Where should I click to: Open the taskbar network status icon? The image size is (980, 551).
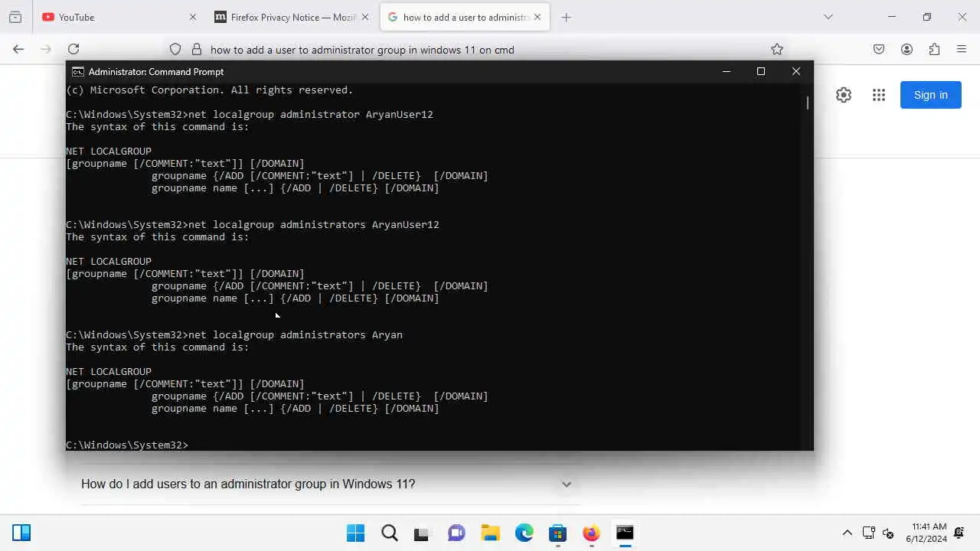868,533
